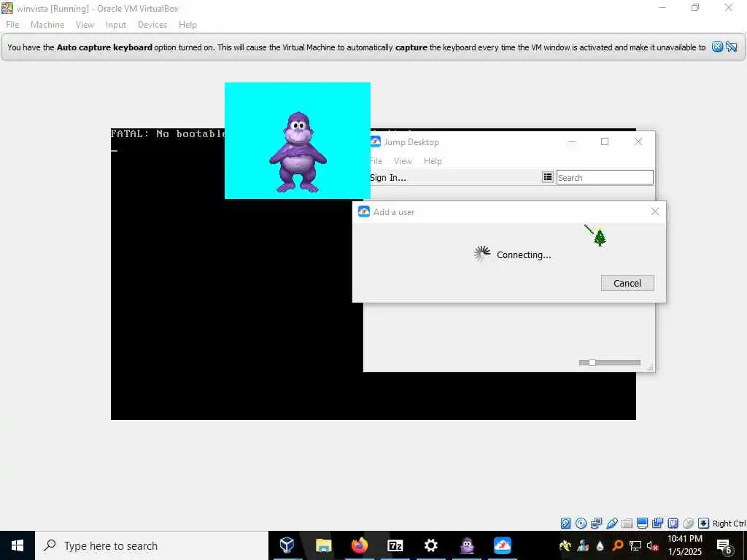Open Settings gear from the taskbar

(430, 545)
